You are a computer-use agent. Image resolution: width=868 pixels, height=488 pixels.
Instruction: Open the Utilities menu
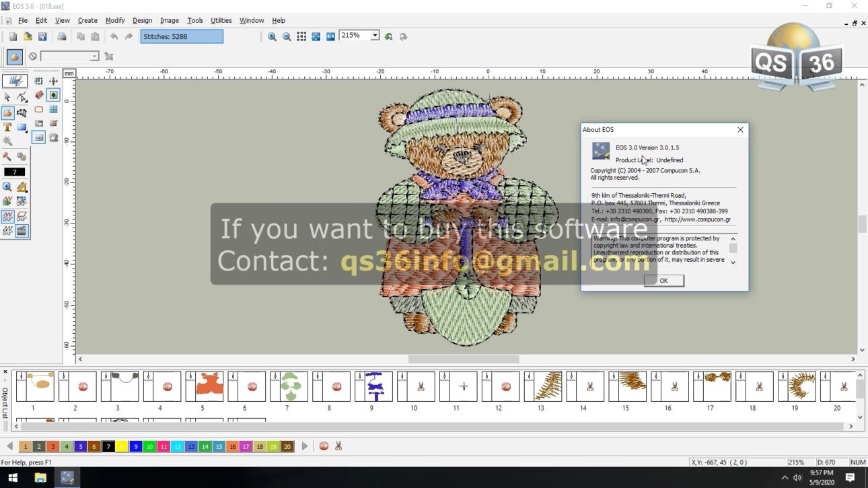[x=221, y=21]
